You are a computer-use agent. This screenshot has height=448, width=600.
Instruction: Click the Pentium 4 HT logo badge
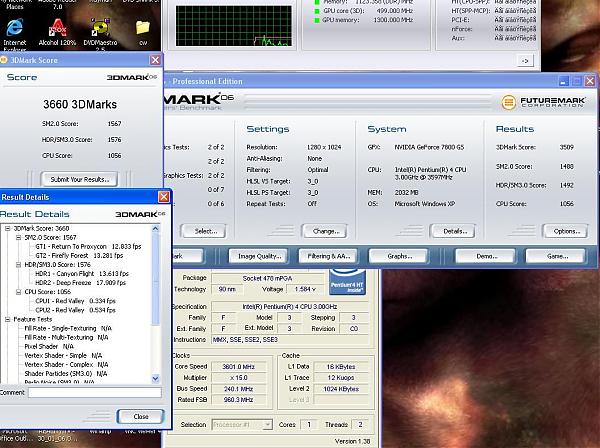(347, 282)
